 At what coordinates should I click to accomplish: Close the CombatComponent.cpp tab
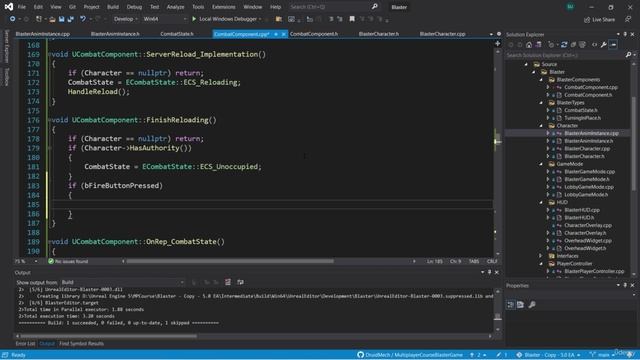click(284, 34)
